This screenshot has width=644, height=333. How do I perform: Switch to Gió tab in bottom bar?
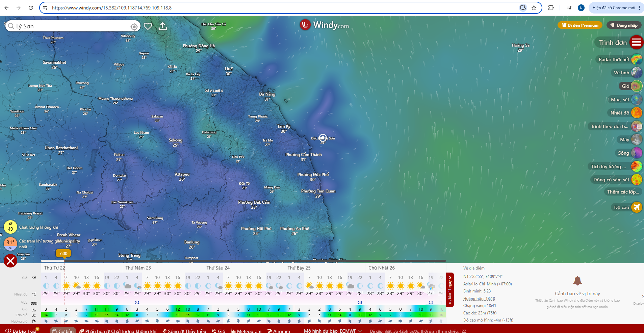pos(218,331)
